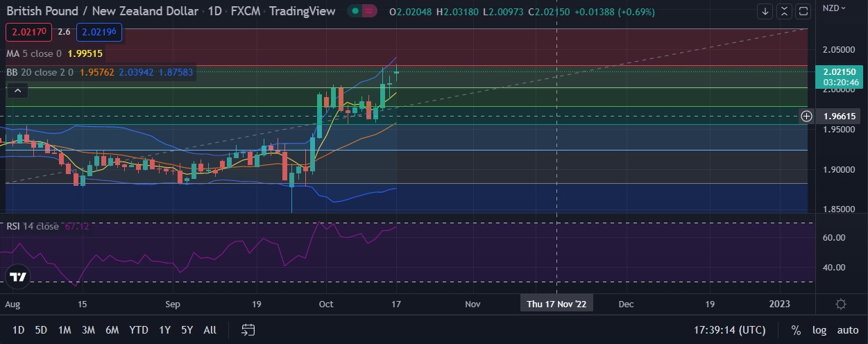Click the TradingView logo in RSI pane
Screen dimensions: 868x344
[19, 277]
